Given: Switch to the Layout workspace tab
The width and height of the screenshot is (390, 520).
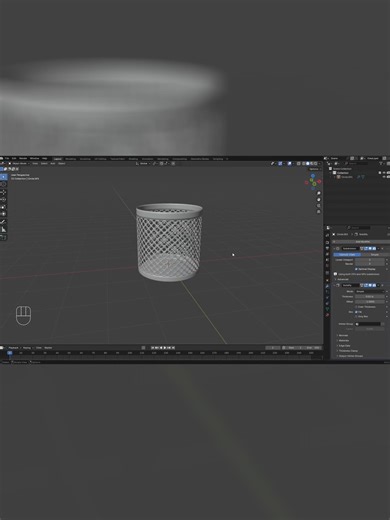Looking at the screenshot, I should coord(58,159).
